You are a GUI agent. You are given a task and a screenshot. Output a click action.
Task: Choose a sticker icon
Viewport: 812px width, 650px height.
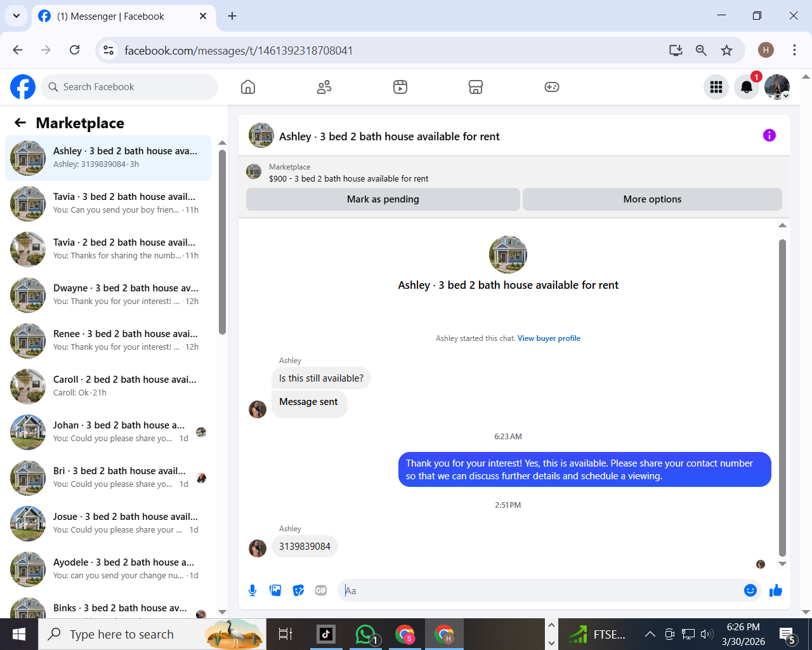(x=298, y=590)
